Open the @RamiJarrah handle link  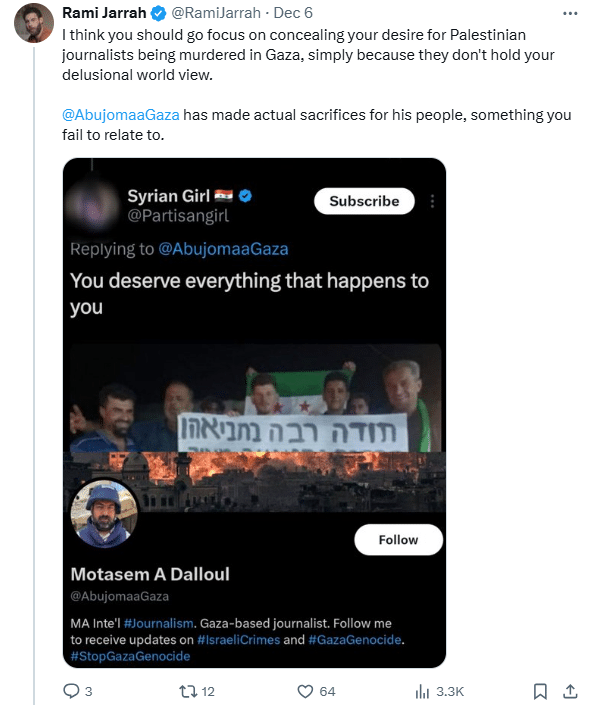point(216,13)
